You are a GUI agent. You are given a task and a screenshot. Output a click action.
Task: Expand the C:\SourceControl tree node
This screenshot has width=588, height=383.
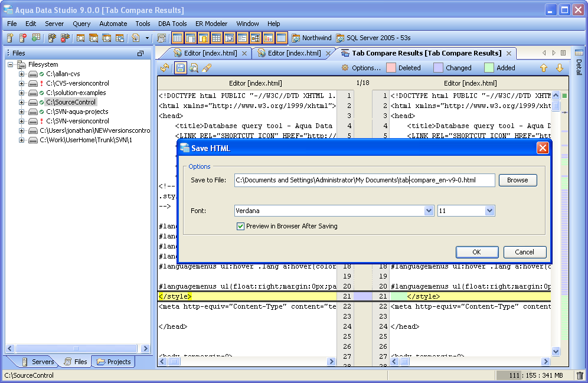[x=22, y=102]
